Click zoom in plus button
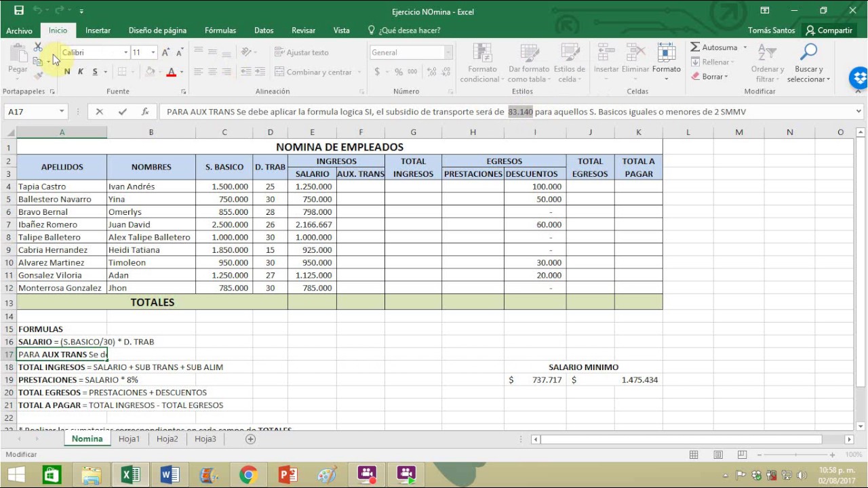The width and height of the screenshot is (868, 488). tap(833, 455)
